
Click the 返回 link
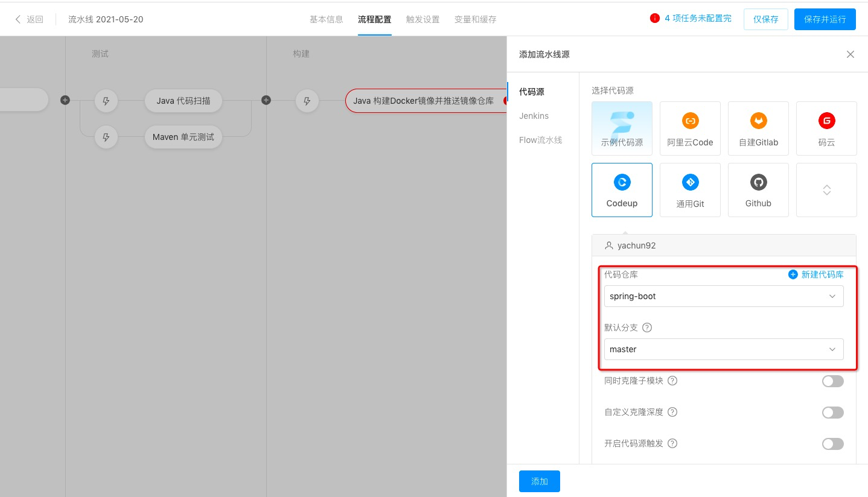pyautogui.click(x=35, y=19)
